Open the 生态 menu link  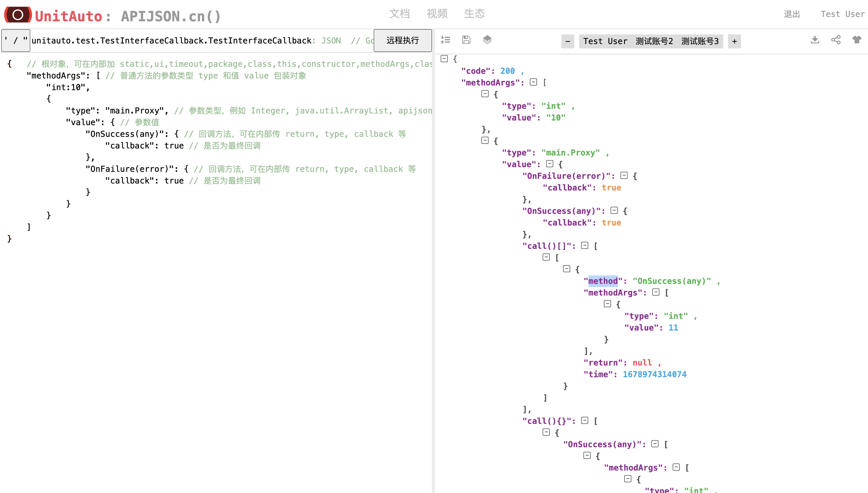tap(475, 13)
